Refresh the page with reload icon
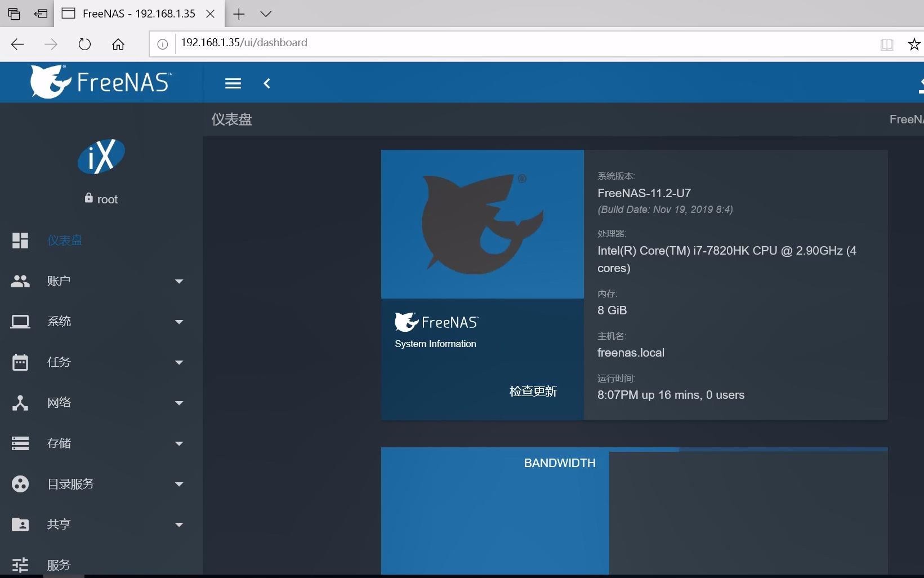The height and width of the screenshot is (578, 924). tap(84, 44)
